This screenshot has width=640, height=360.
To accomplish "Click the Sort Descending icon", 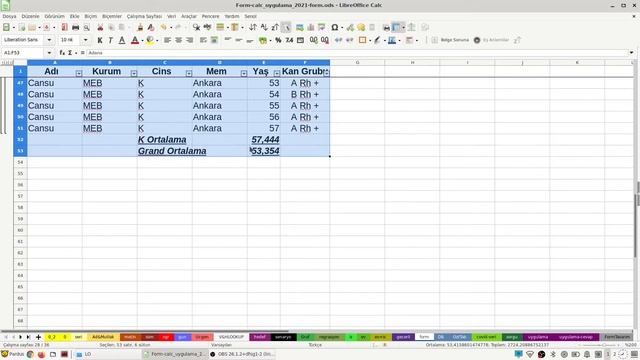I will (275, 27).
